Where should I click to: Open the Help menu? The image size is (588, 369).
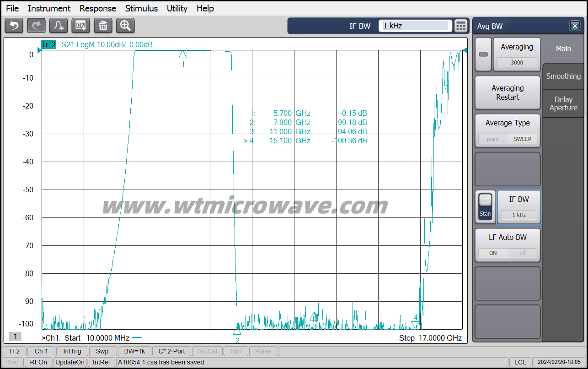205,8
